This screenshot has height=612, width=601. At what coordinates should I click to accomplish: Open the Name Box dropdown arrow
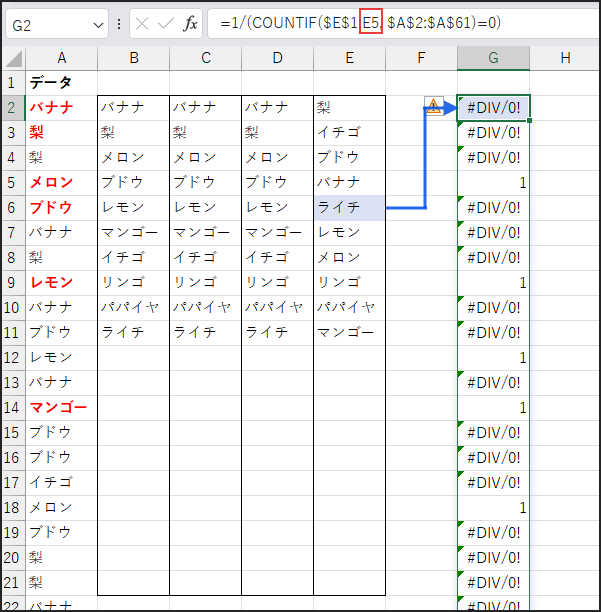point(98,25)
